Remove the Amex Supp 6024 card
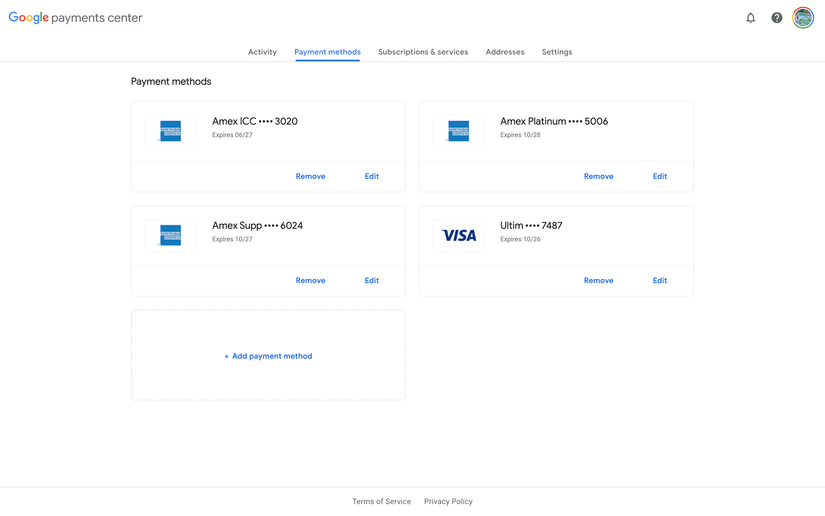This screenshot has width=825, height=516. 310,280
